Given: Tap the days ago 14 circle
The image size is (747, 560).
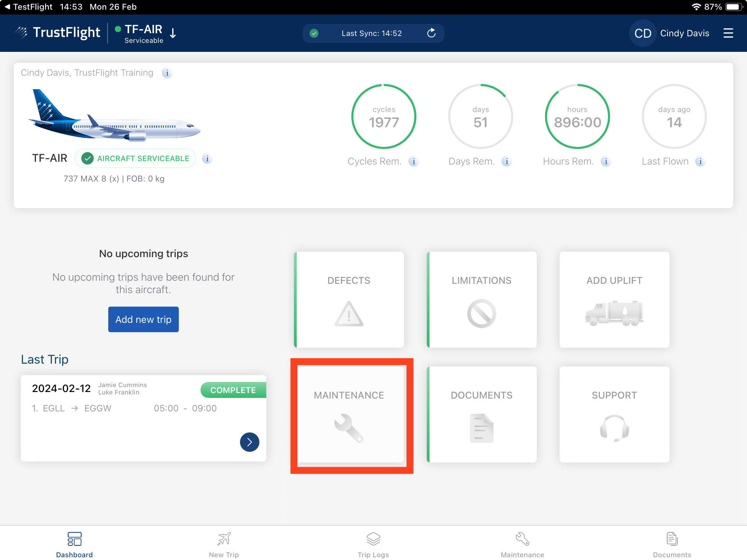Looking at the screenshot, I should point(674,116).
